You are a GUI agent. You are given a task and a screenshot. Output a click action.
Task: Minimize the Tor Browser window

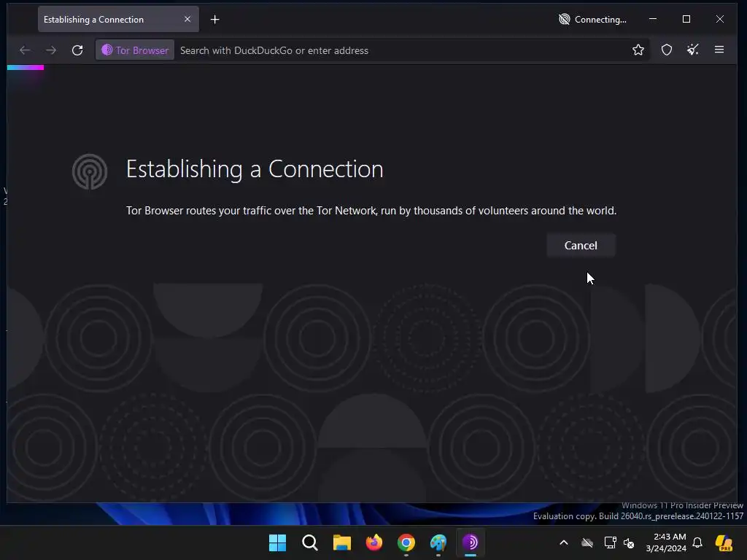click(653, 19)
